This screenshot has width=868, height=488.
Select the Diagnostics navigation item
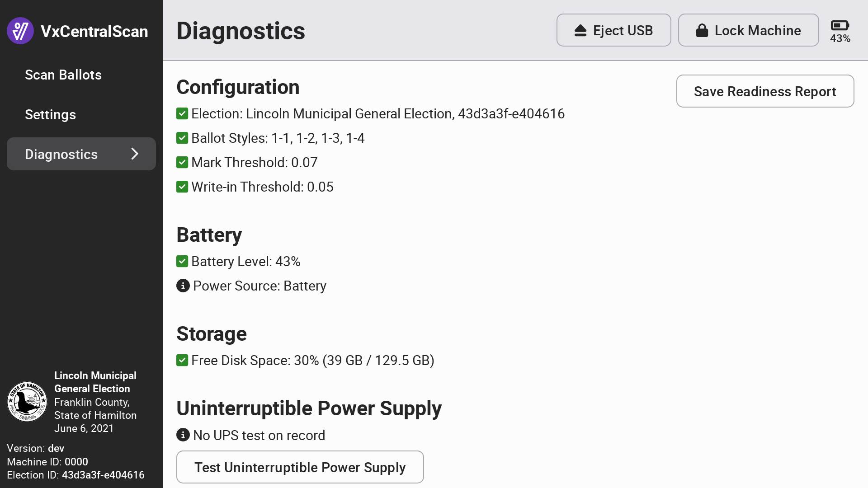61,155
